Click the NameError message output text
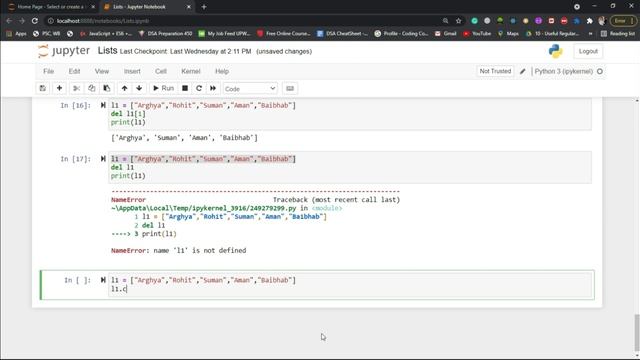 tap(178, 250)
